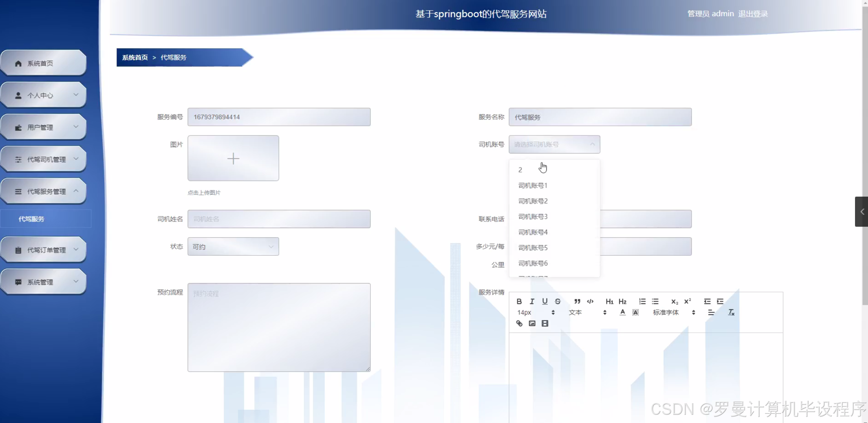Open 代驾服务 submenu item

click(x=31, y=219)
